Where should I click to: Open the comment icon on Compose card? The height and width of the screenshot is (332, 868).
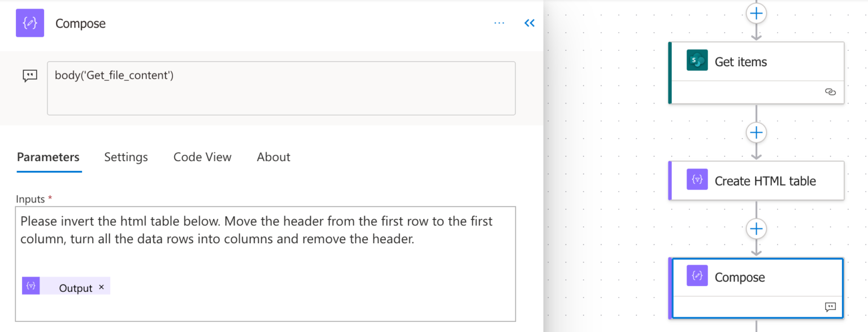point(830,307)
